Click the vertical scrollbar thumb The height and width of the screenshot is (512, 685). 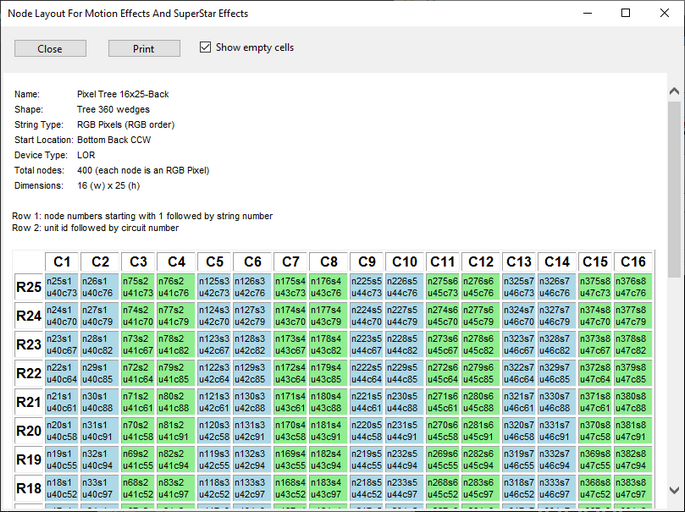pos(674,189)
